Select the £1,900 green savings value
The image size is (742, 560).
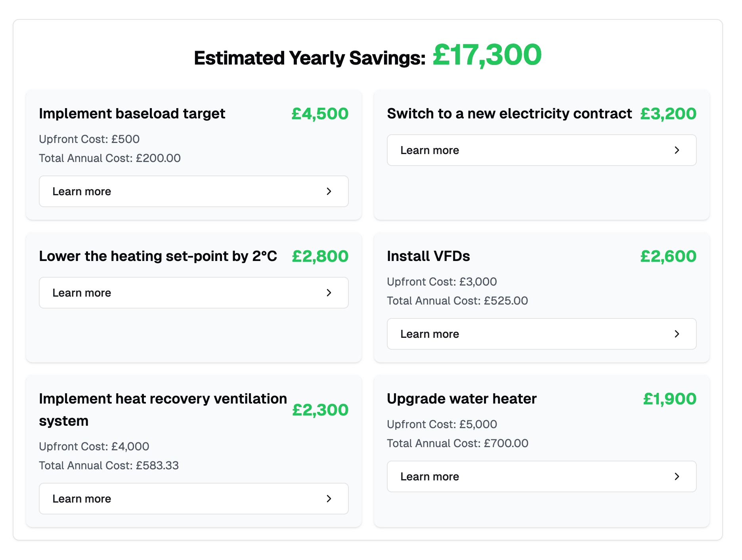(x=669, y=399)
